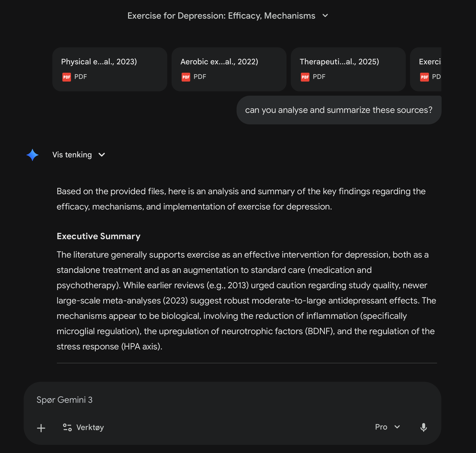This screenshot has width=476, height=453.
Task: Click PDF icon on the partially visible Exerci card
Action: (424, 77)
